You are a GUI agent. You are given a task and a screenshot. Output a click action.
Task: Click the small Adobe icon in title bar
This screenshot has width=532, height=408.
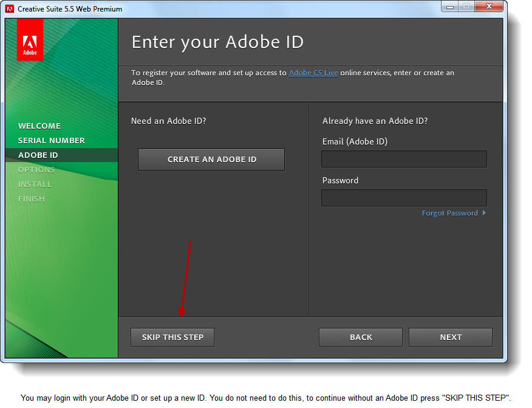[x=10, y=8]
